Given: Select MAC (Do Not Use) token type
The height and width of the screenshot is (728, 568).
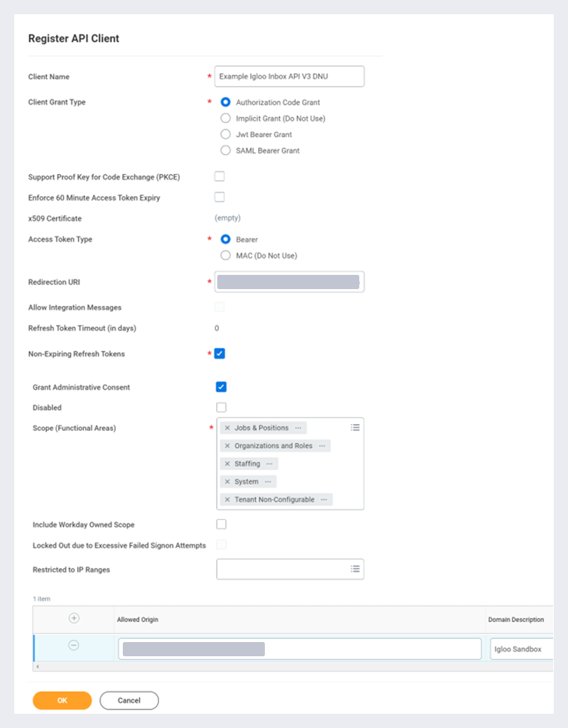Looking at the screenshot, I should [x=226, y=256].
